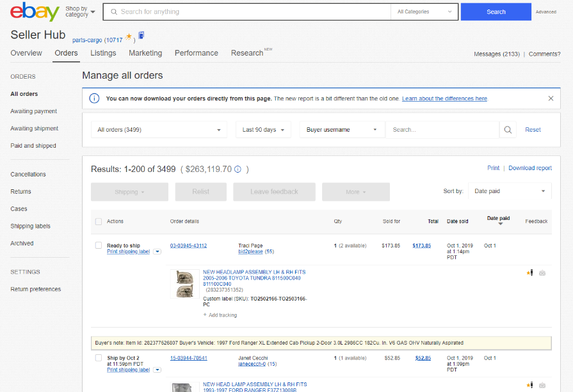Image resolution: width=573 pixels, height=392 pixels.
Task: Select the Reset button to clear filters
Action: (533, 129)
